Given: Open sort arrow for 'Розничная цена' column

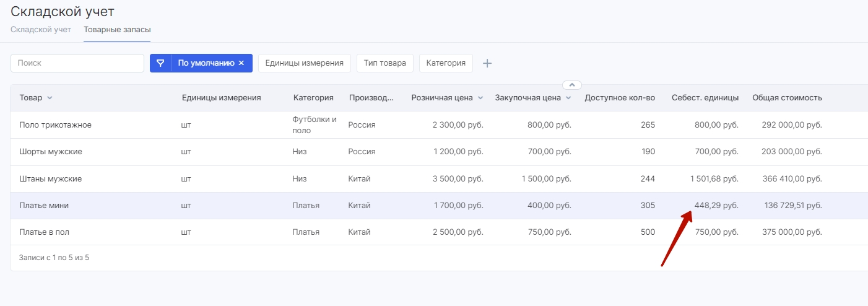Looking at the screenshot, I should pos(480,98).
